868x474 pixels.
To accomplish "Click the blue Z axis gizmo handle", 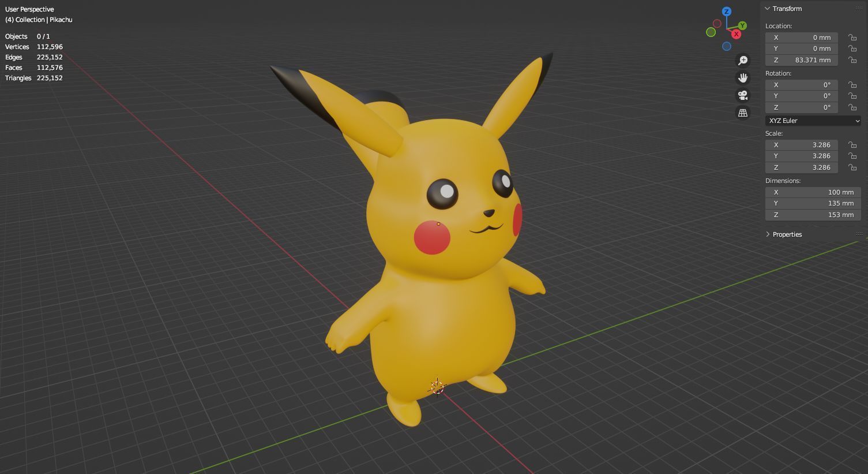I will click(x=727, y=12).
